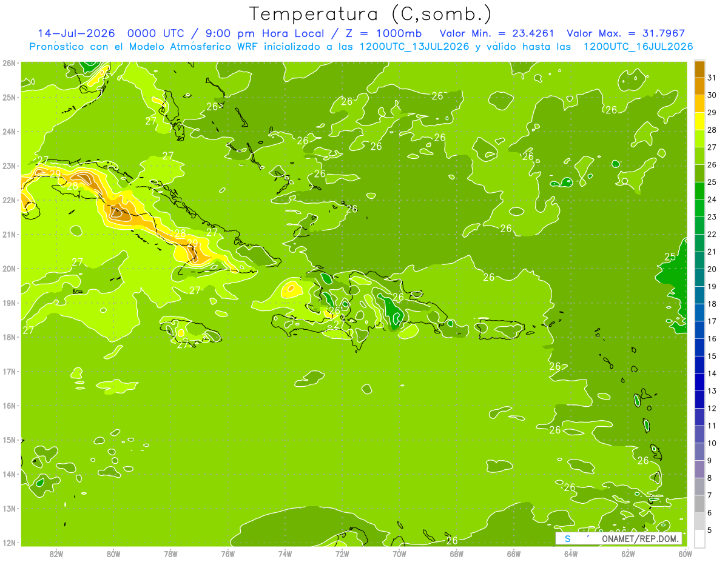Click the "68W" longitude label
The width and height of the screenshot is (728, 562).
pos(457,554)
